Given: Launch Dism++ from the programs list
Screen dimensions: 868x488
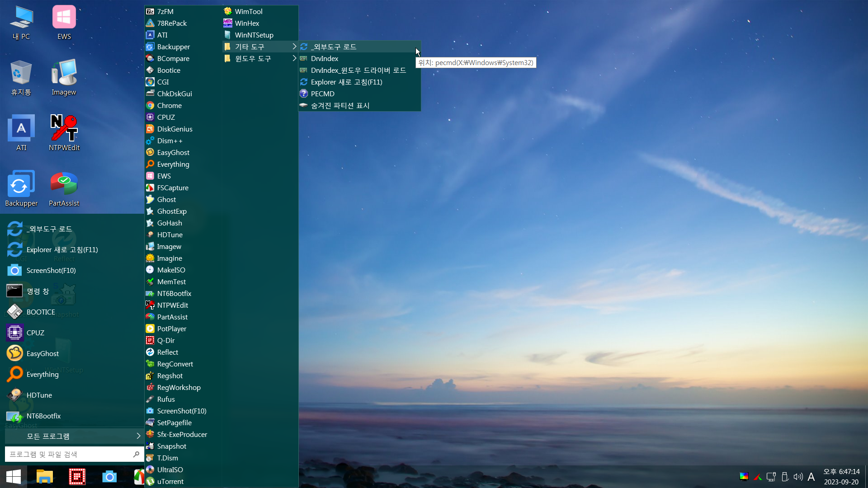Looking at the screenshot, I should 183,141.
